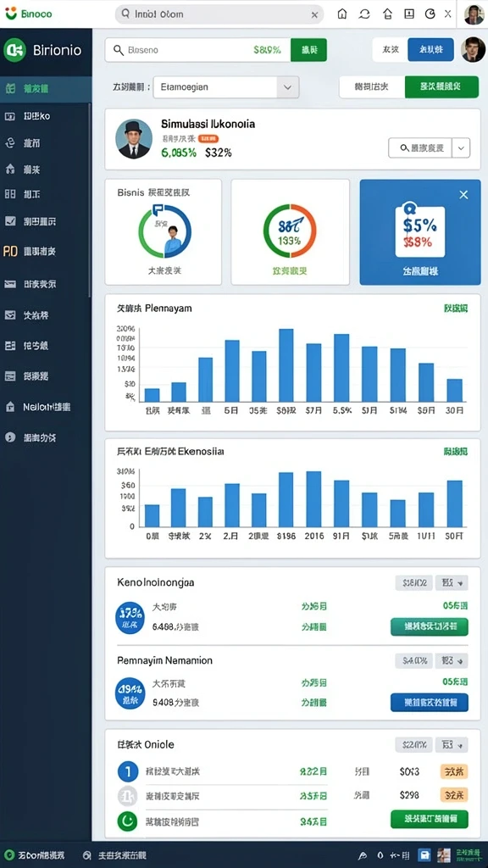
Task: Click the blue save icon in the system tray
Action: (x=424, y=855)
